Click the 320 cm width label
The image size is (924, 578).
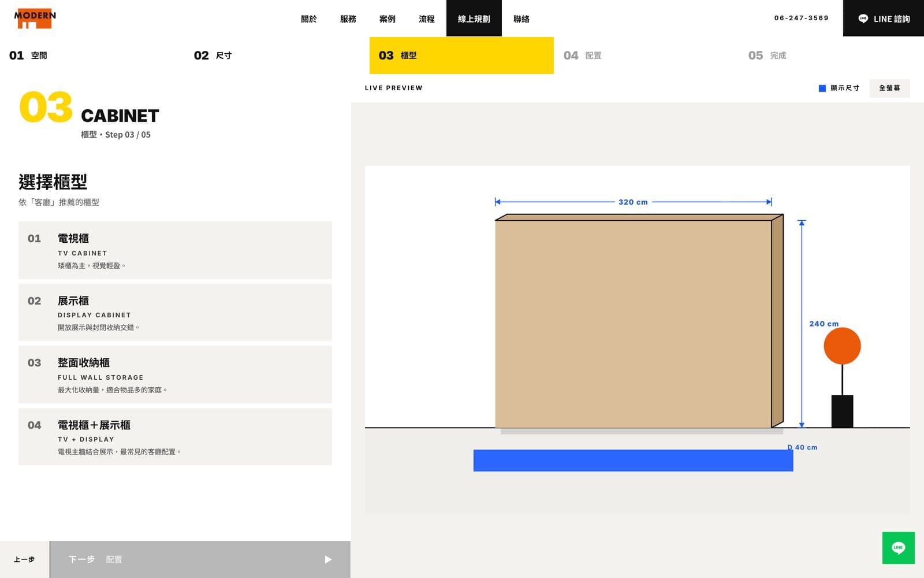click(x=633, y=202)
